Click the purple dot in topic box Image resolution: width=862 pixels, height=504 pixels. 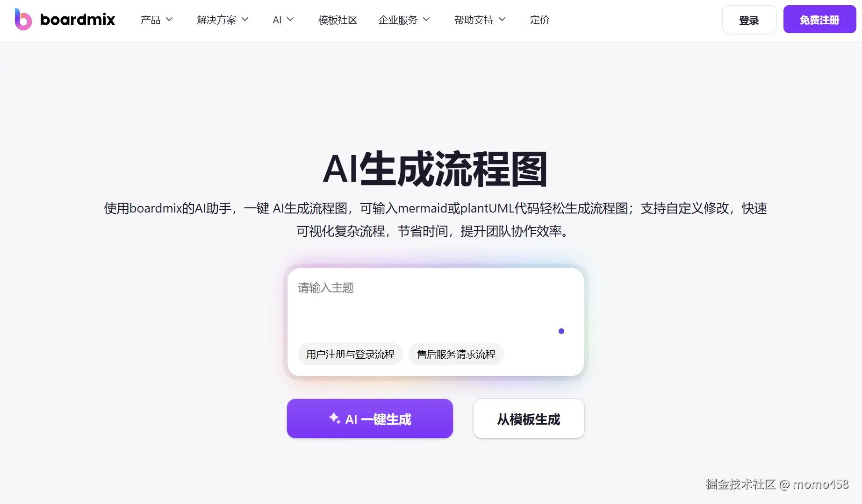click(x=561, y=331)
